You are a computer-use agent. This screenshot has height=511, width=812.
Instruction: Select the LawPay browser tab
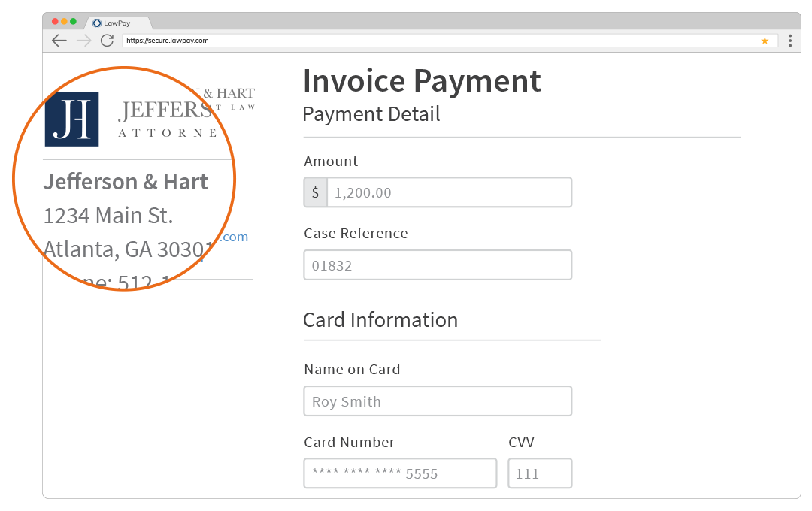117,23
